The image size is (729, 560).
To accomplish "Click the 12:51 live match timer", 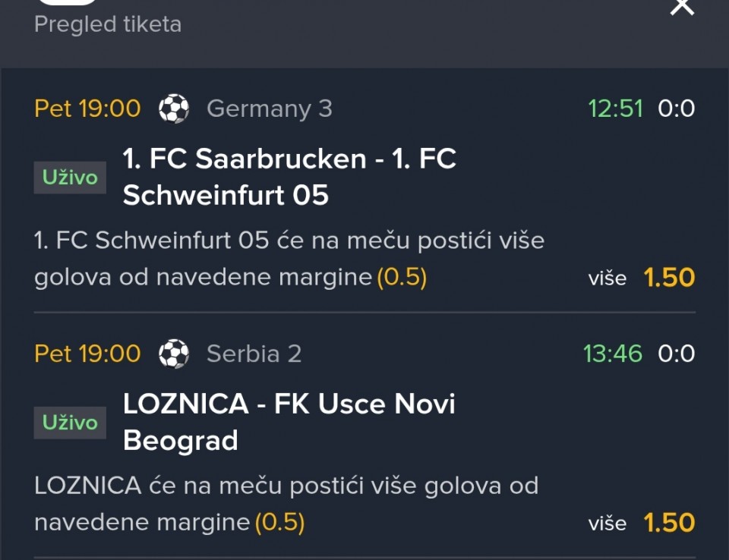I will pyautogui.click(x=616, y=109).
